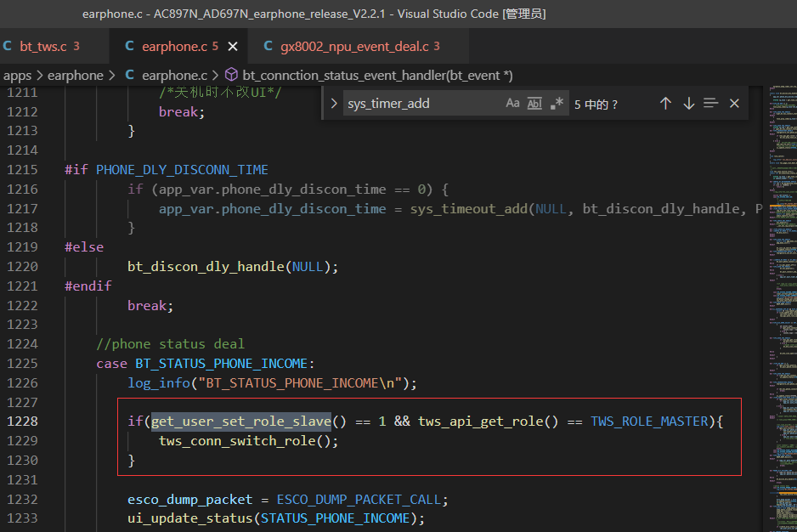This screenshot has width=797, height=532.
Task: Click get_user_set_role_slave highlighted text
Action: coord(241,422)
